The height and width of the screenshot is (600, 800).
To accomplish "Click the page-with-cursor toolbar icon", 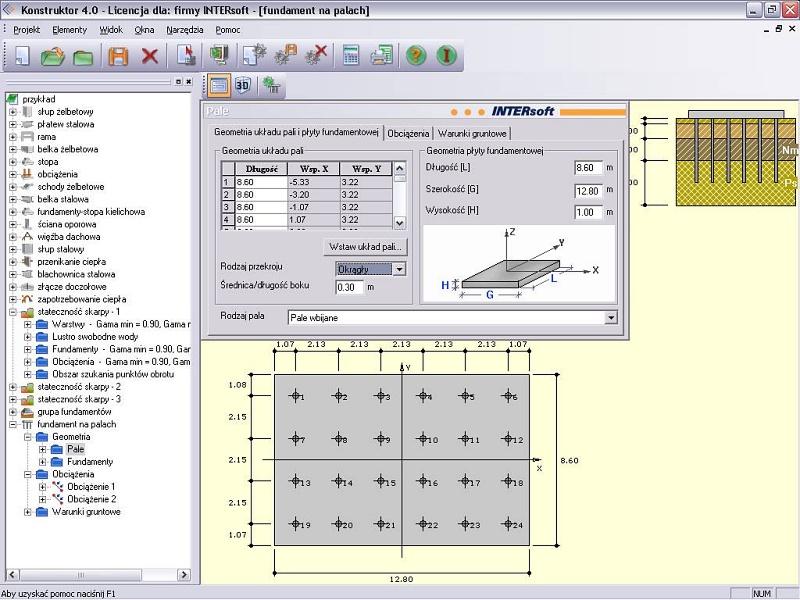I will coord(187,55).
